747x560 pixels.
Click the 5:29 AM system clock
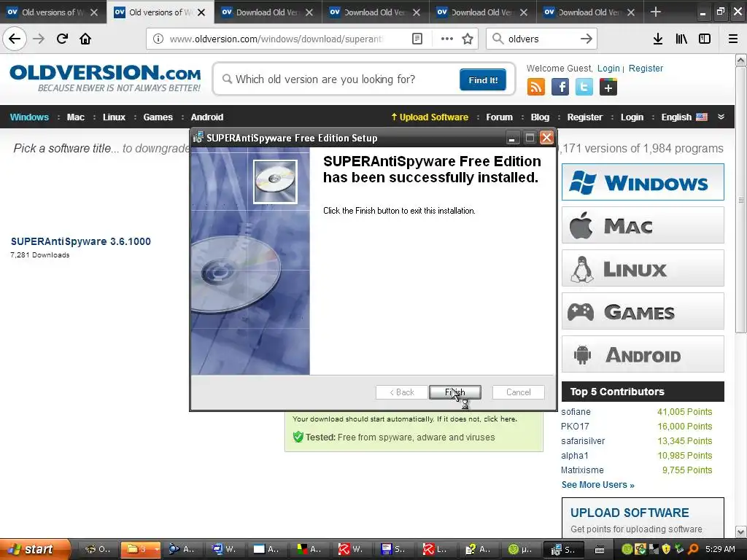coord(720,550)
